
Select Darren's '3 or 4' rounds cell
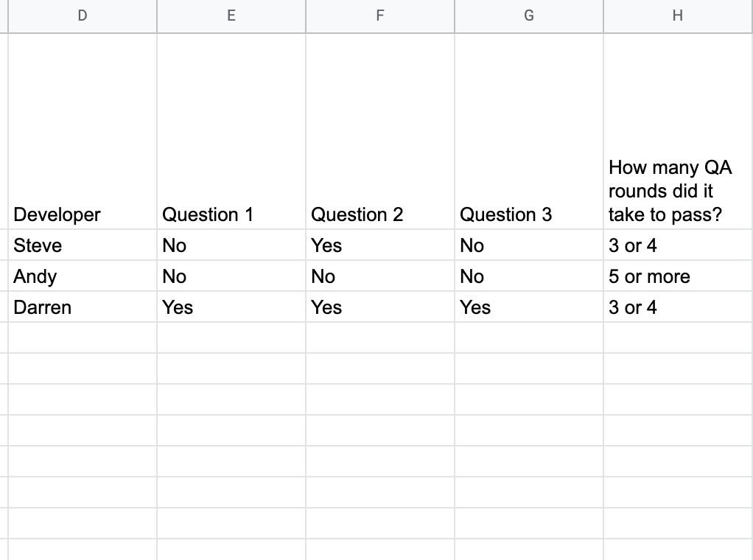[x=678, y=307]
